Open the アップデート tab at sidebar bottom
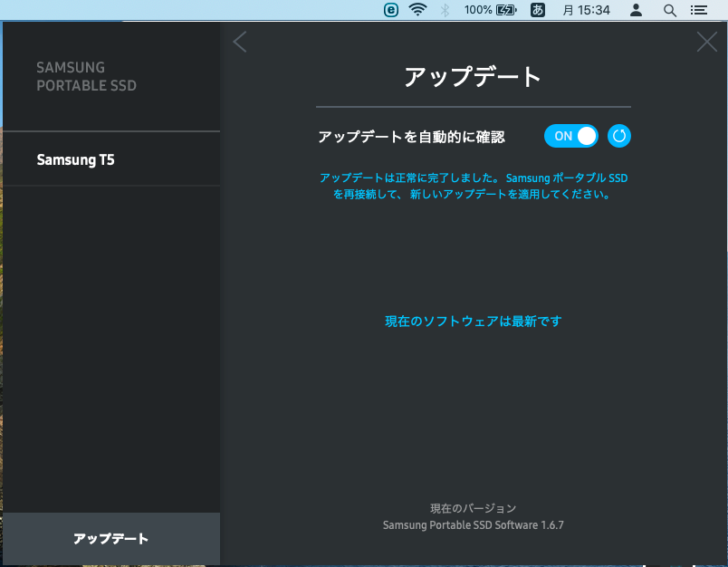 tap(111, 538)
